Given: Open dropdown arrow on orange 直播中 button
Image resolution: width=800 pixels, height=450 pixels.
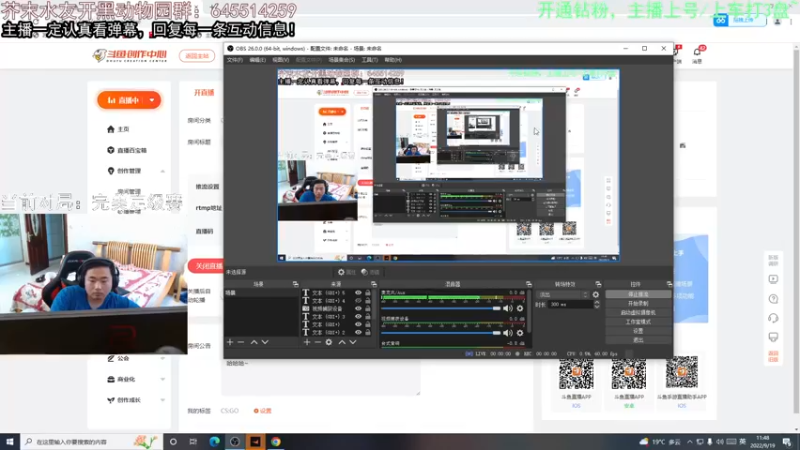Looking at the screenshot, I should (x=152, y=101).
